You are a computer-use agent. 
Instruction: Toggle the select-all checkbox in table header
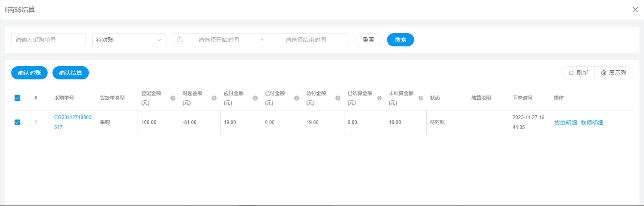click(18, 98)
